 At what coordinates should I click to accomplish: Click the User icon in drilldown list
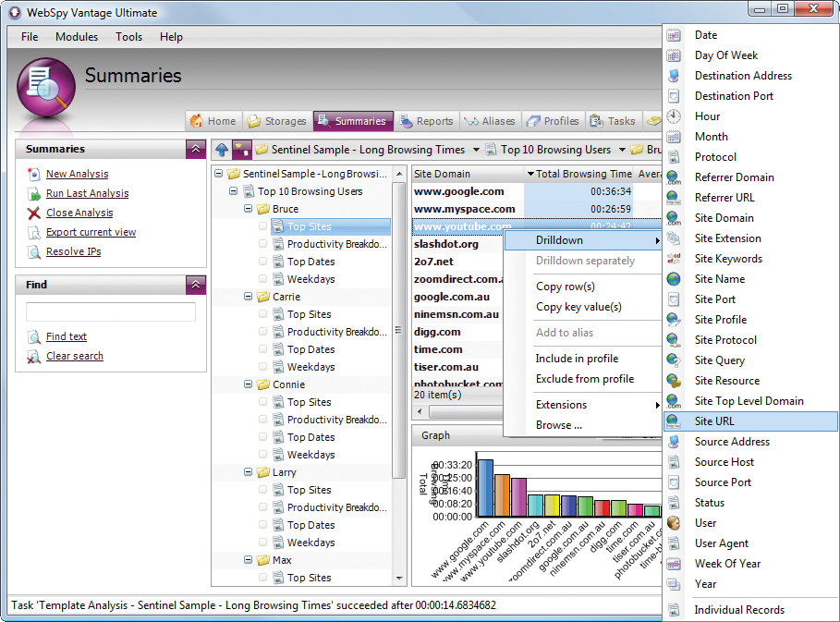tap(675, 523)
